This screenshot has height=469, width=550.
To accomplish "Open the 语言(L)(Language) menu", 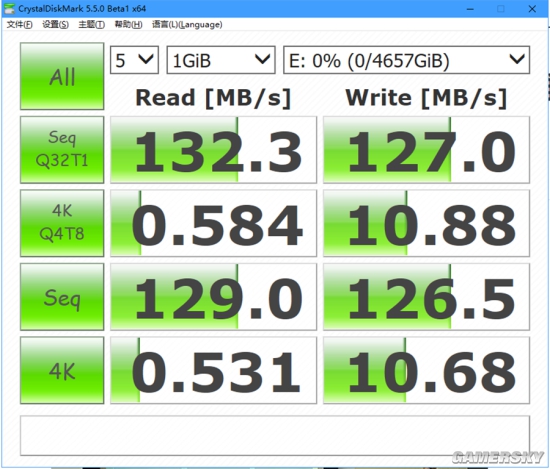I will (x=187, y=25).
